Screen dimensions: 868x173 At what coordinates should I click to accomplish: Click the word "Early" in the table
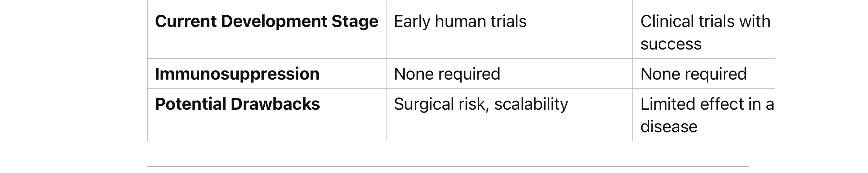pyautogui.click(x=412, y=22)
